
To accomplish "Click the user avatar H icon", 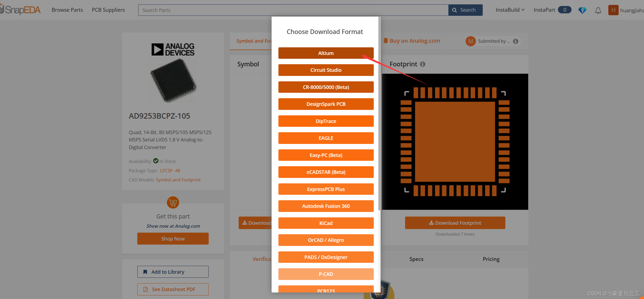I will coord(613,10).
